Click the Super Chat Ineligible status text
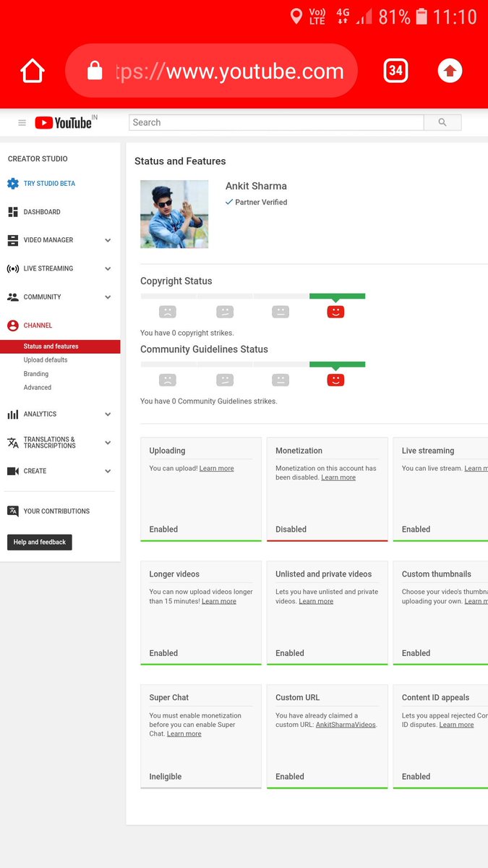Viewport: 488px width, 868px height. pos(166,777)
